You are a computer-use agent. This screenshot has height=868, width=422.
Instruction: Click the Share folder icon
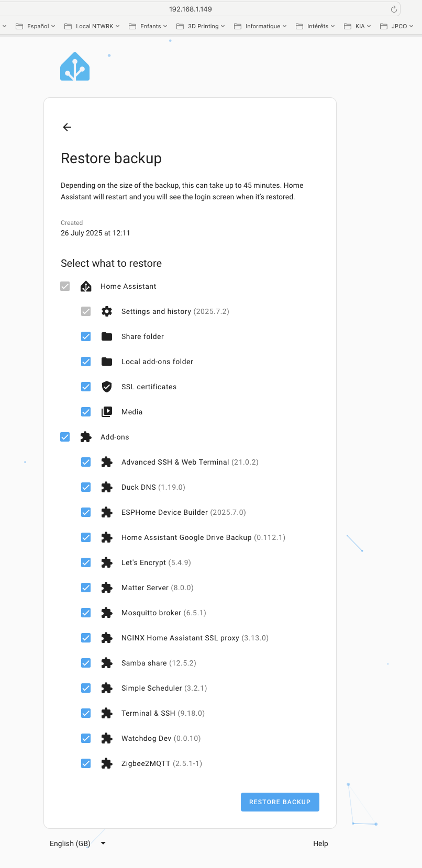click(107, 336)
